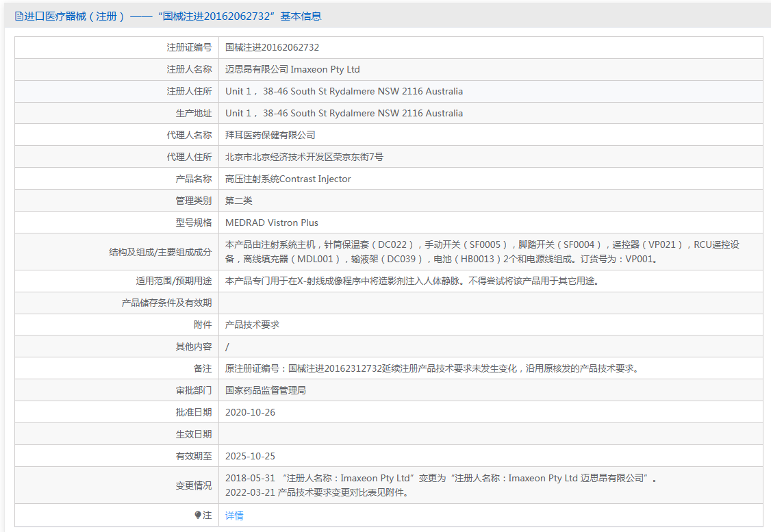Select registration number value 国械注进20162062732
The width and height of the screenshot is (771, 532).
coord(272,47)
